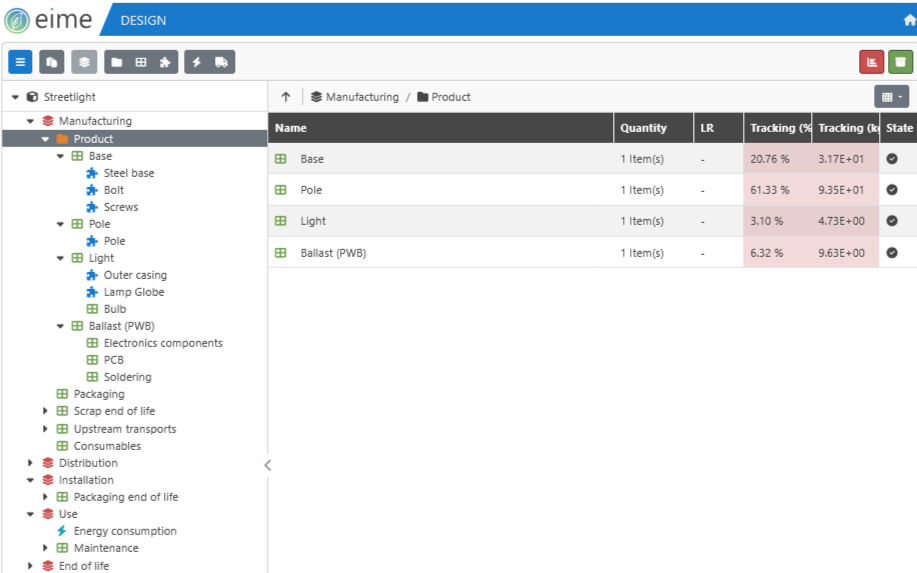Viewport: 917px width, 573px height.
Task: Expand Packaging end of life node
Action: pyautogui.click(x=45, y=497)
